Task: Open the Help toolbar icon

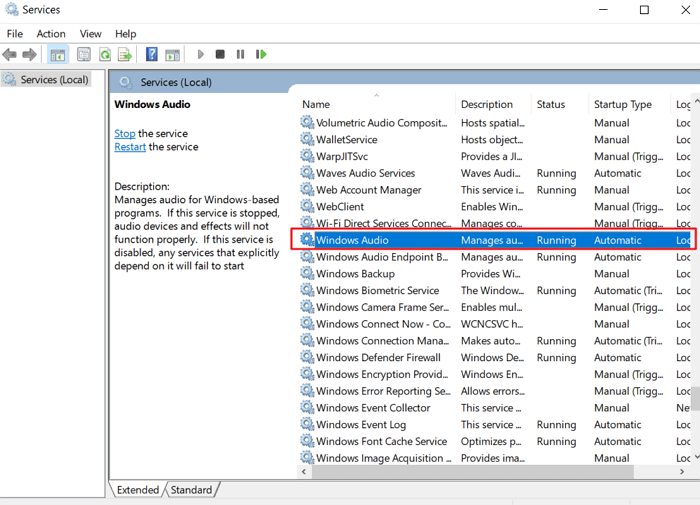Action: coord(152,54)
